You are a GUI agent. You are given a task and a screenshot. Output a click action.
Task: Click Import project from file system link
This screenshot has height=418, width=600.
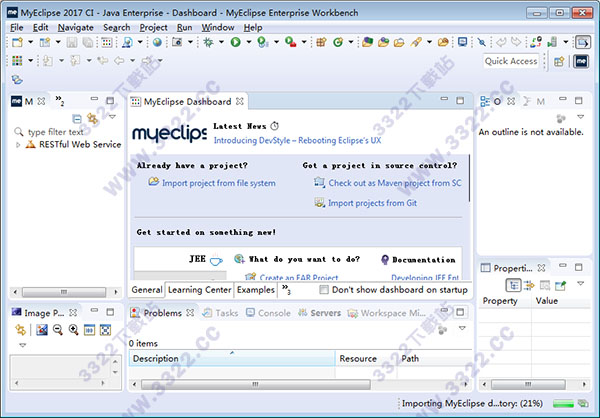(x=218, y=183)
